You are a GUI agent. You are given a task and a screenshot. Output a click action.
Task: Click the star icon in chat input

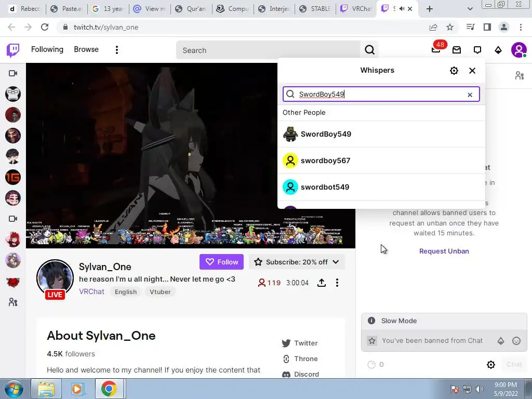pyautogui.click(x=372, y=341)
